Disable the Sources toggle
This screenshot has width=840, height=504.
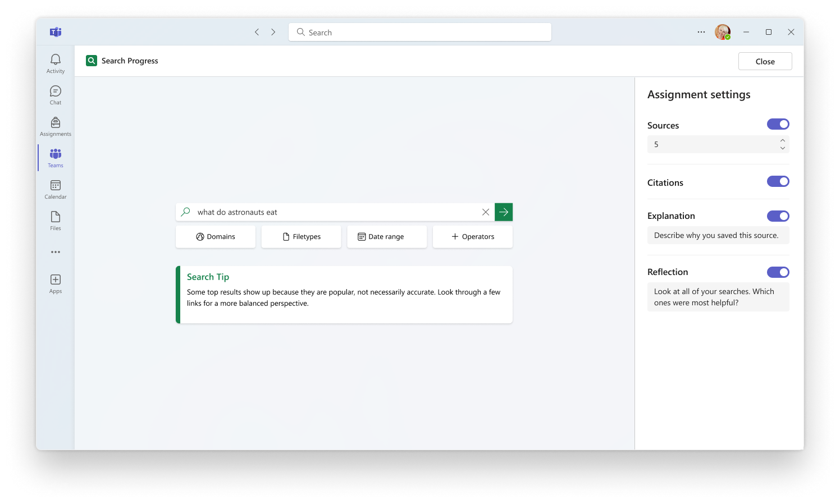[778, 124]
